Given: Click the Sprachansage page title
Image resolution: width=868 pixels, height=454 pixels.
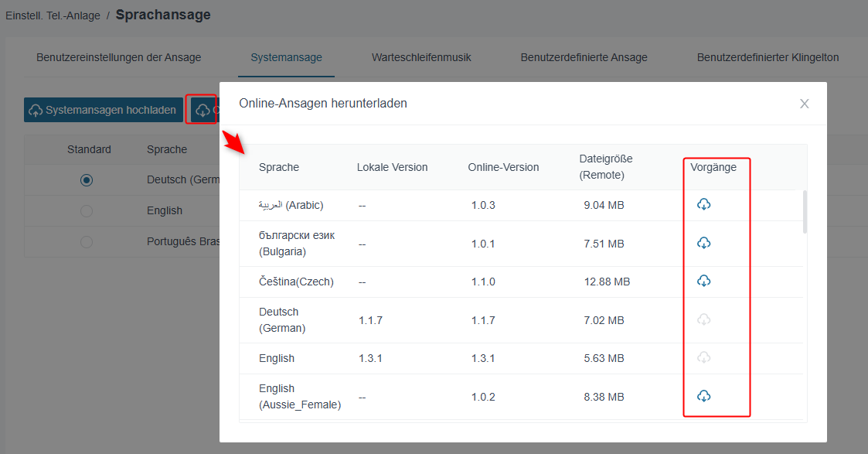Looking at the screenshot, I should (163, 15).
